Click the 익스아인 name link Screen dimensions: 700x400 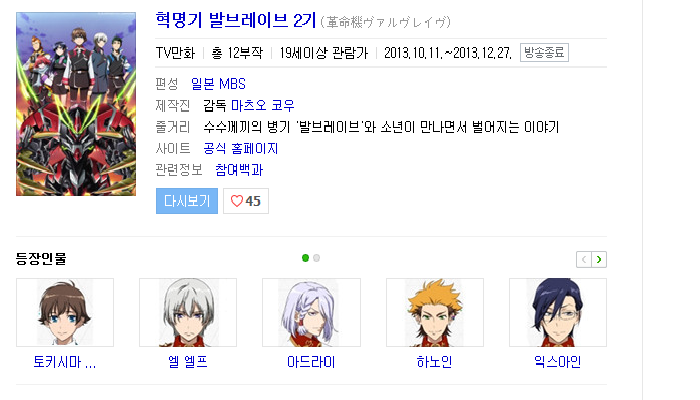[x=558, y=362]
